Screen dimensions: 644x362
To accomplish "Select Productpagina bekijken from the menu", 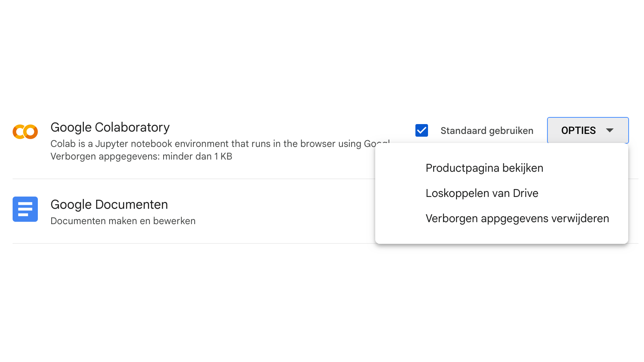I will click(484, 168).
